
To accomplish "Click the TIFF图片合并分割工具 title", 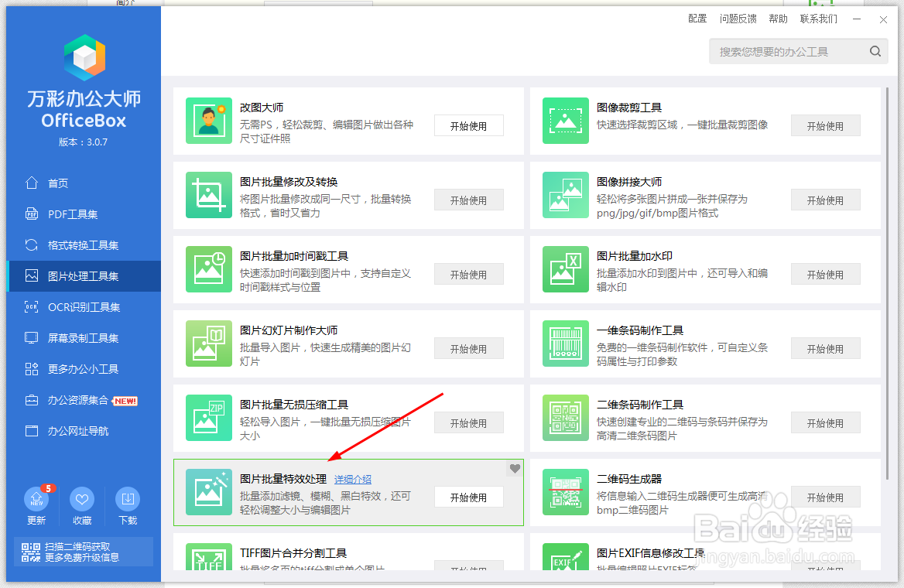I will [x=293, y=553].
